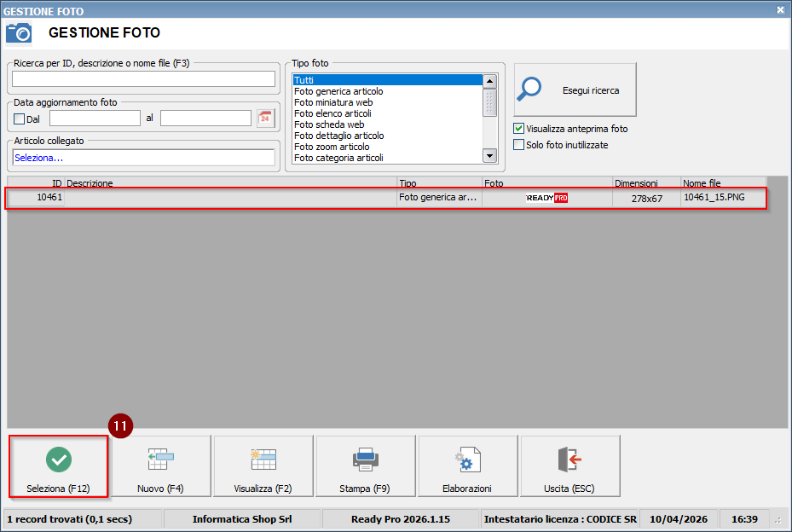Click the Tipo foto scrollbar thumb
This screenshot has height=532, width=792.
coord(489,102)
